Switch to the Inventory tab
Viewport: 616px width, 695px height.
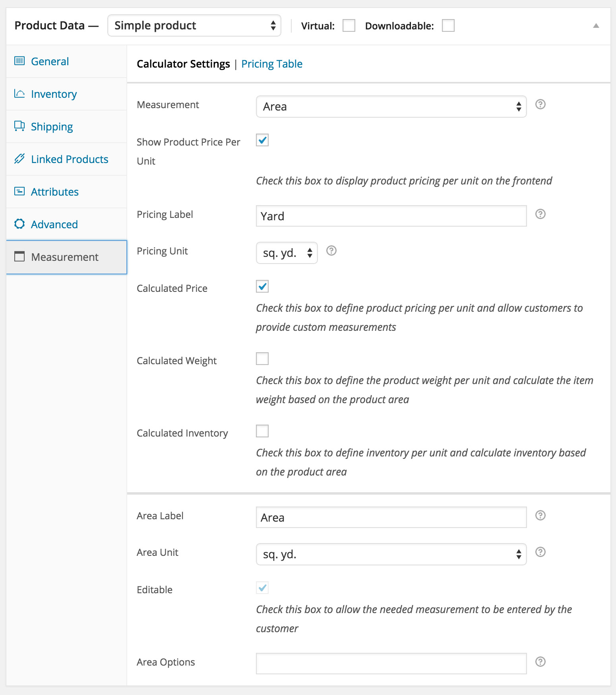(54, 94)
